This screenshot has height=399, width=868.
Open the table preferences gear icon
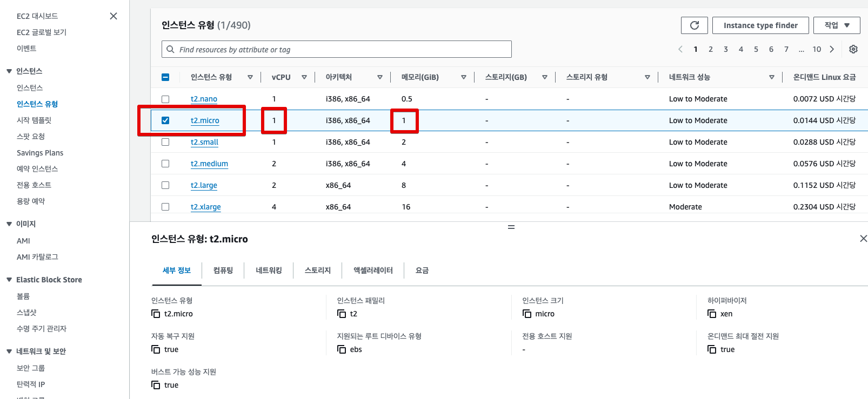tap(853, 49)
